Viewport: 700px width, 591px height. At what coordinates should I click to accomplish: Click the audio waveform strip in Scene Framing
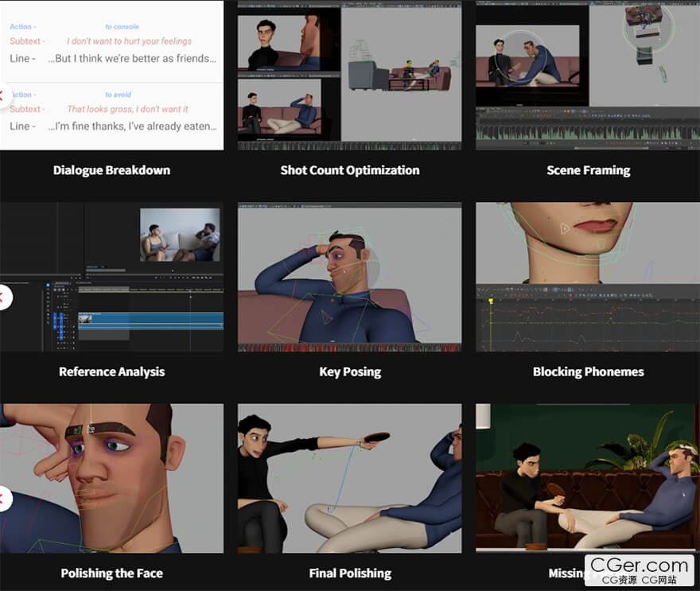pyautogui.click(x=588, y=133)
